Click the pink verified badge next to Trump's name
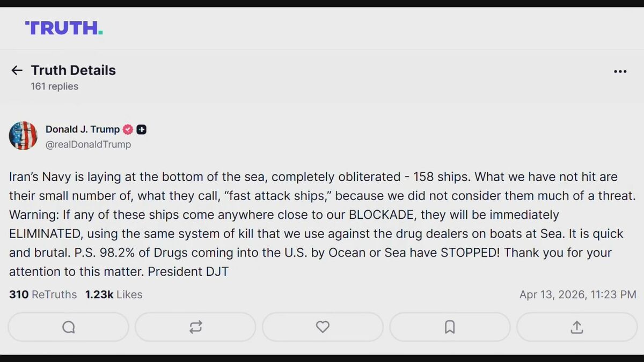The width and height of the screenshot is (644, 362). coord(127,129)
